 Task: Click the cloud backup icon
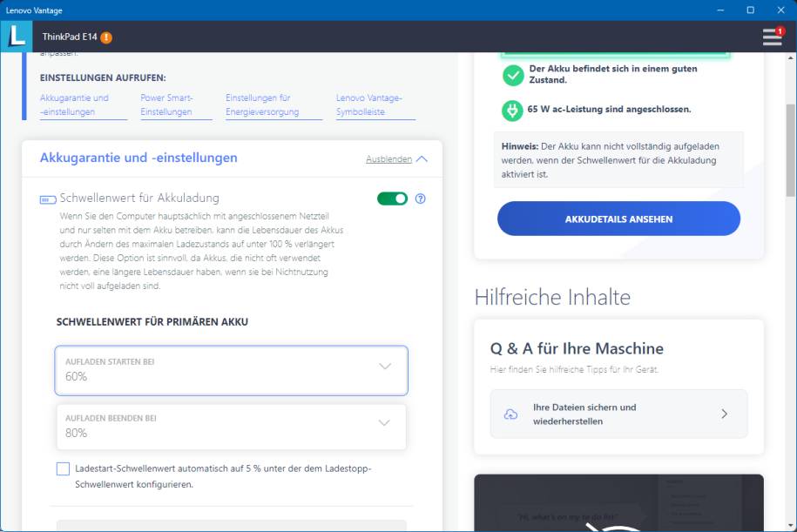[x=510, y=414]
